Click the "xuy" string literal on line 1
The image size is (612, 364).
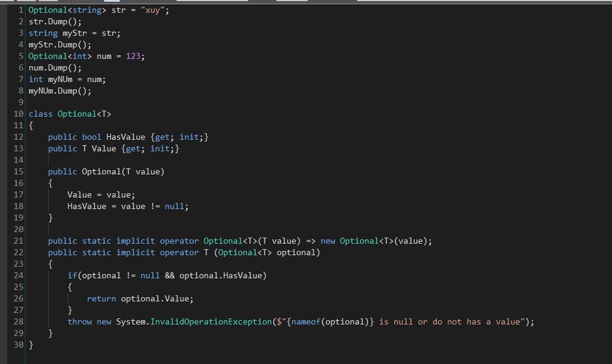coord(153,10)
